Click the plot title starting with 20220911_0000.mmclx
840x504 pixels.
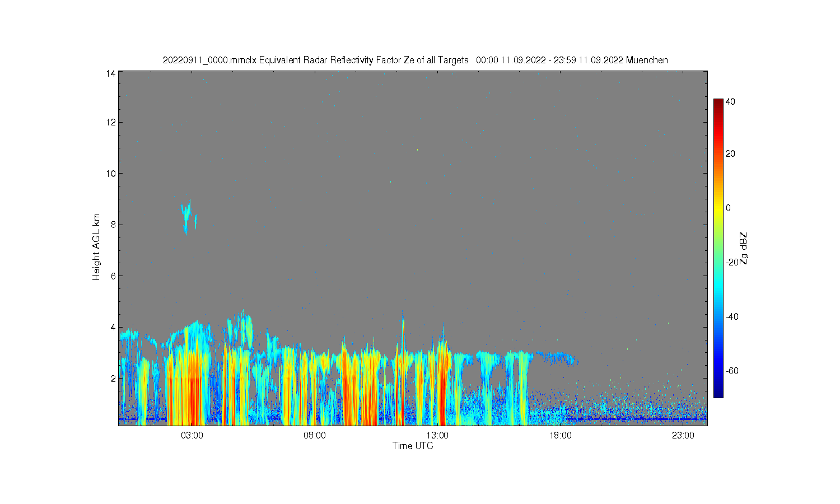415,60
